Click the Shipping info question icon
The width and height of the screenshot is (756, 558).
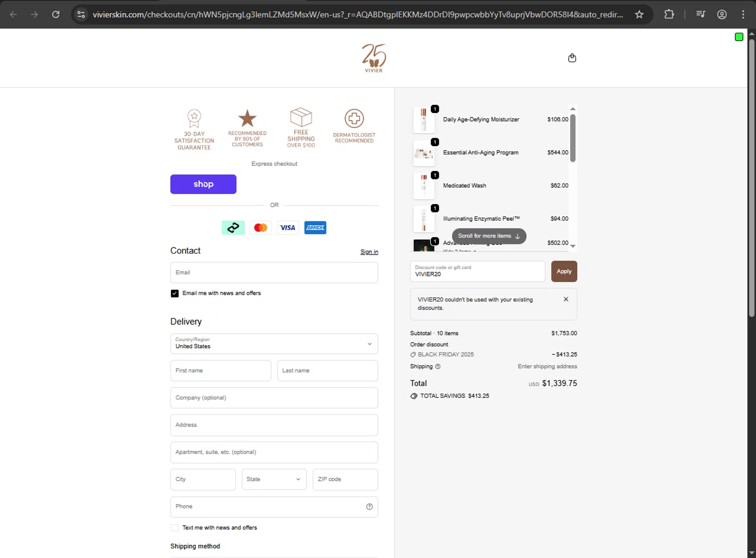tap(437, 366)
